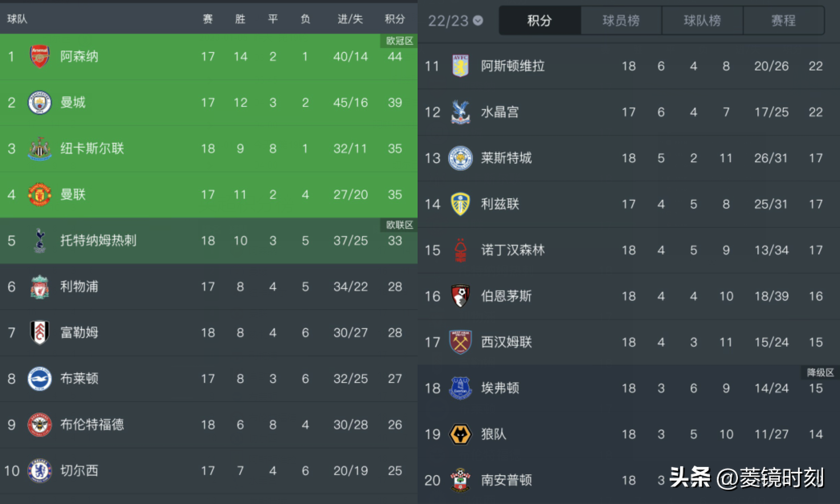Screen dimensions: 840x504
Task: Open the 赛程 tab
Action: pos(783,21)
